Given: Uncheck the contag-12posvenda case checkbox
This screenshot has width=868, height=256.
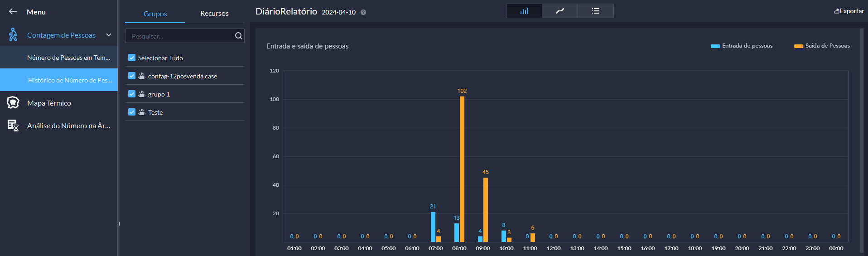Looking at the screenshot, I should tap(132, 76).
